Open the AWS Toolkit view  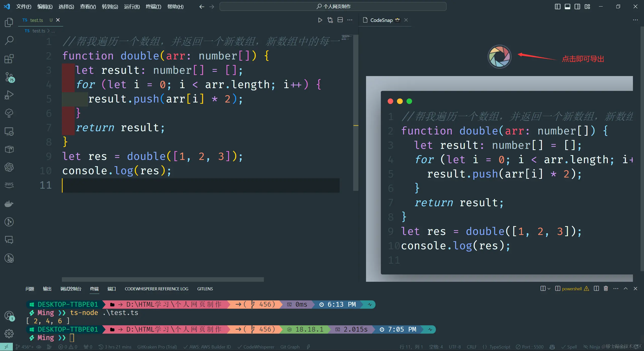pos(9,185)
